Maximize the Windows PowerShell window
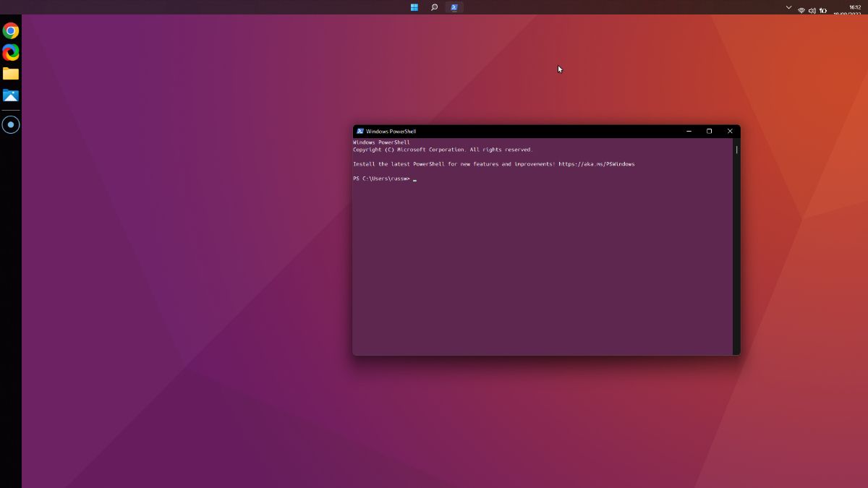This screenshot has width=868, height=488. coord(709,132)
